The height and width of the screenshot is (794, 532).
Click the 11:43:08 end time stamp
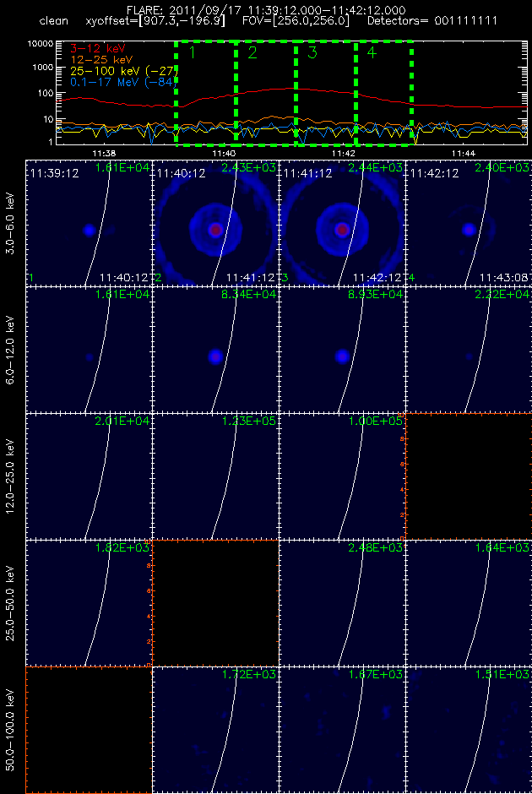(504, 278)
